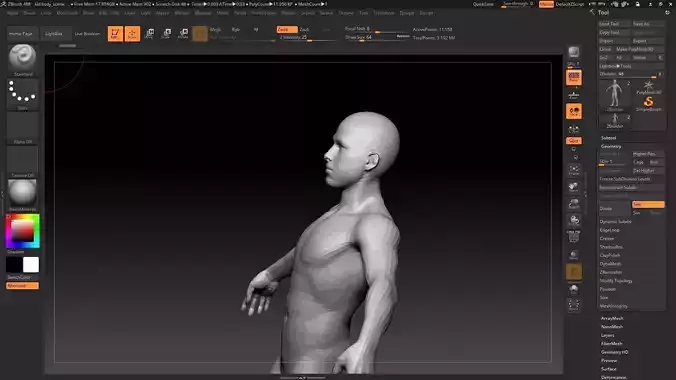
Task: Toggle Zadd sculpting mode
Action: pos(287,29)
